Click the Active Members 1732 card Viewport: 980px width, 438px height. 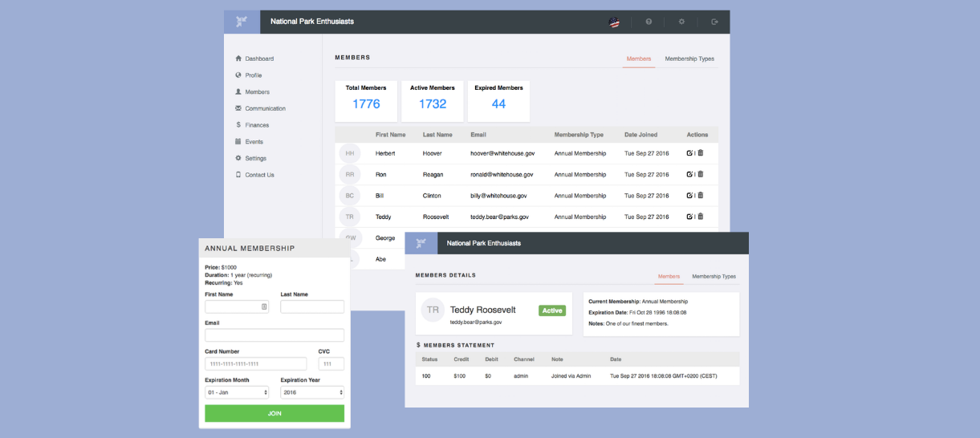(433, 101)
